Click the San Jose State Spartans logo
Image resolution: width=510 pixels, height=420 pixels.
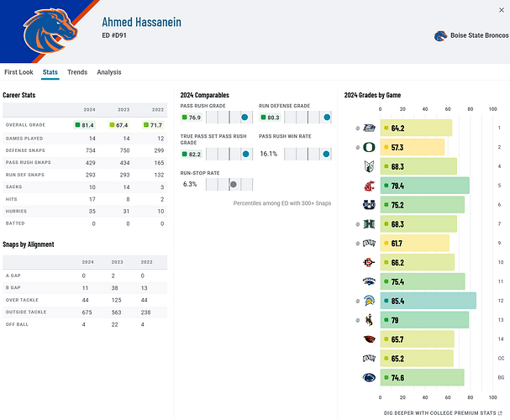tap(369, 301)
